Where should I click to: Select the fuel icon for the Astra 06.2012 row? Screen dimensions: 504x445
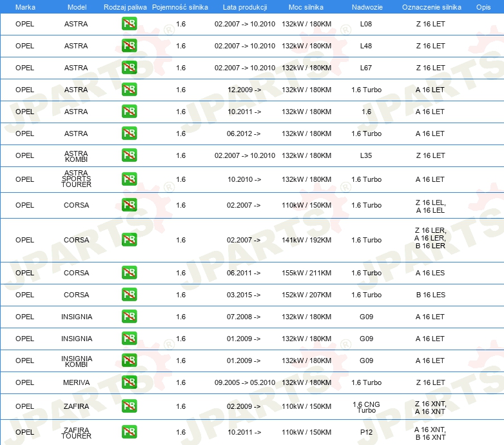(x=129, y=133)
